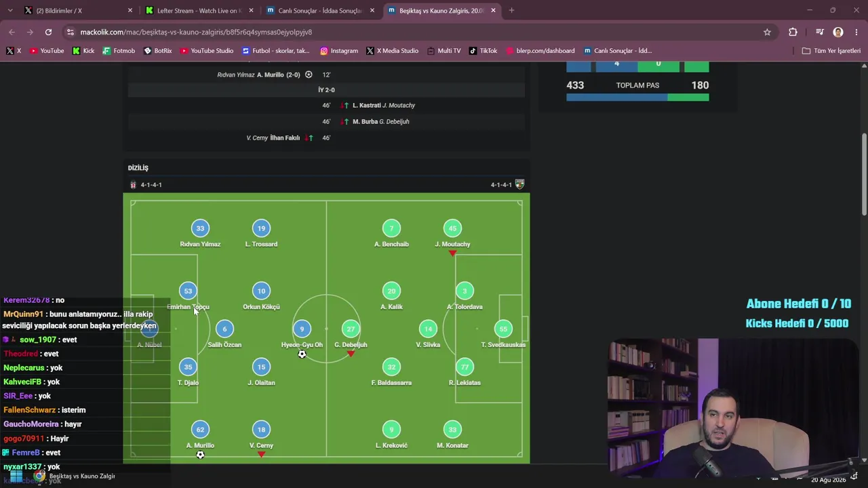Click R. Lekiatas player number 77
The image size is (868, 488).
[465, 367]
